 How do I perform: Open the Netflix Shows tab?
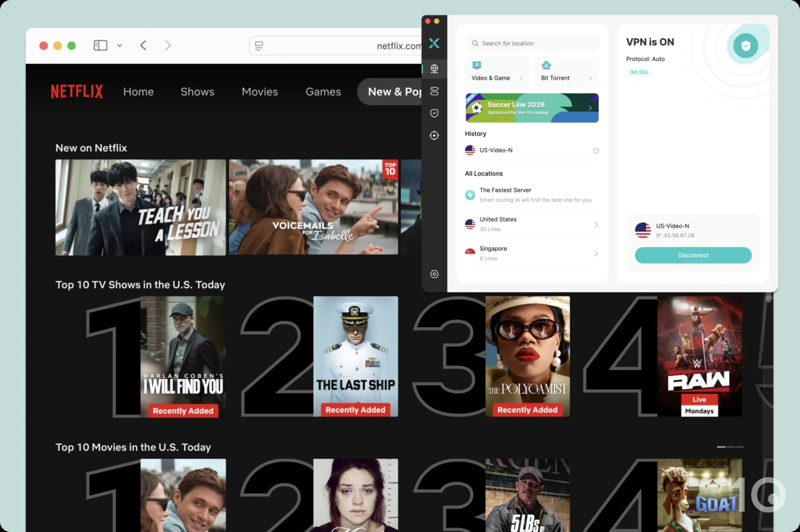click(197, 92)
